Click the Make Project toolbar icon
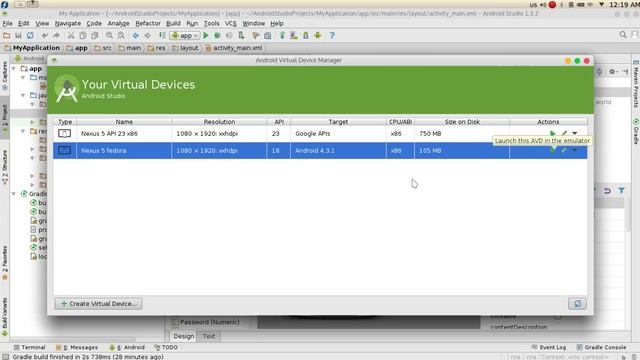 [x=162, y=36]
